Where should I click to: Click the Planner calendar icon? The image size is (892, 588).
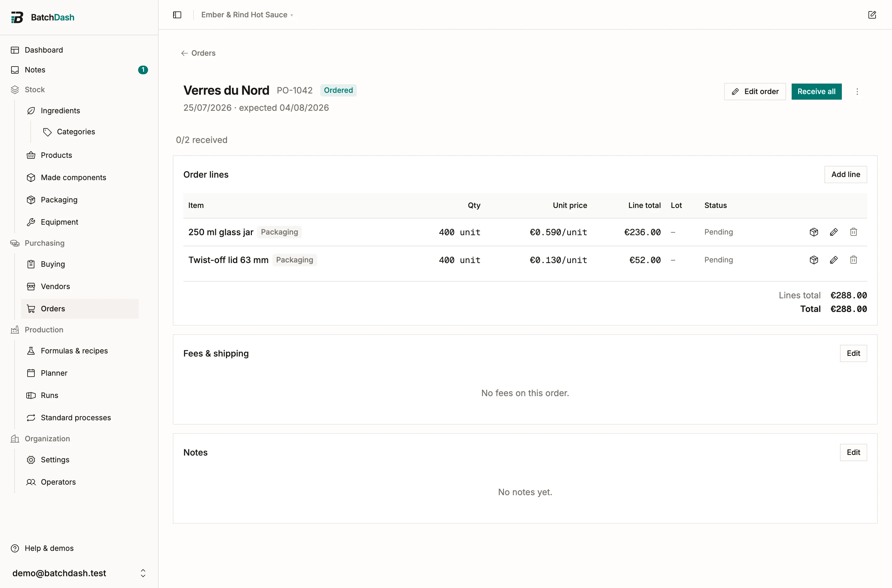[31, 373]
